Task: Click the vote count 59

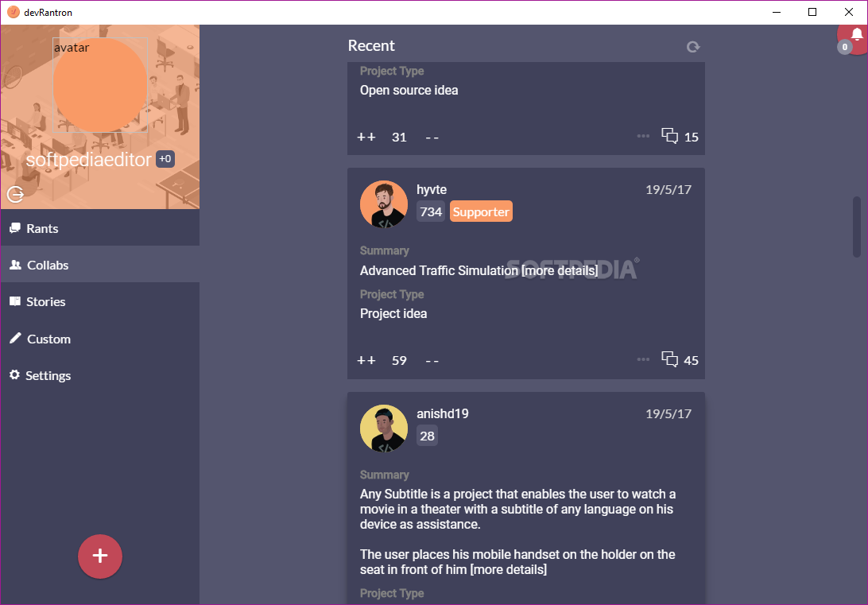Action: click(399, 361)
